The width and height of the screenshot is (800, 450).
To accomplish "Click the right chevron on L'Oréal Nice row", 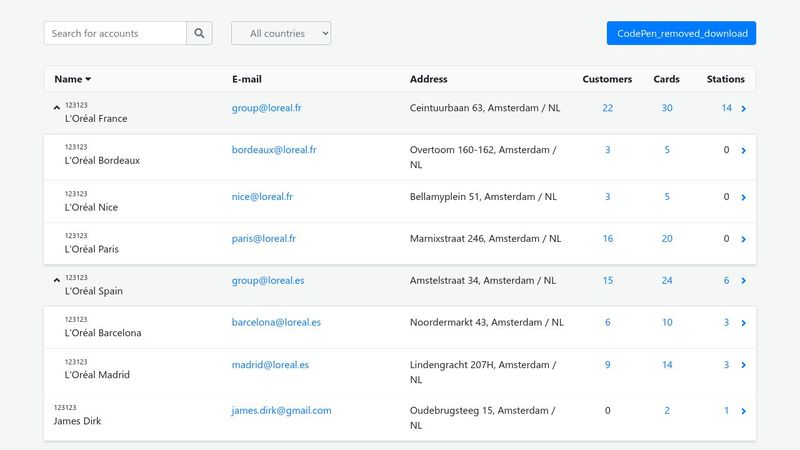I will click(743, 197).
